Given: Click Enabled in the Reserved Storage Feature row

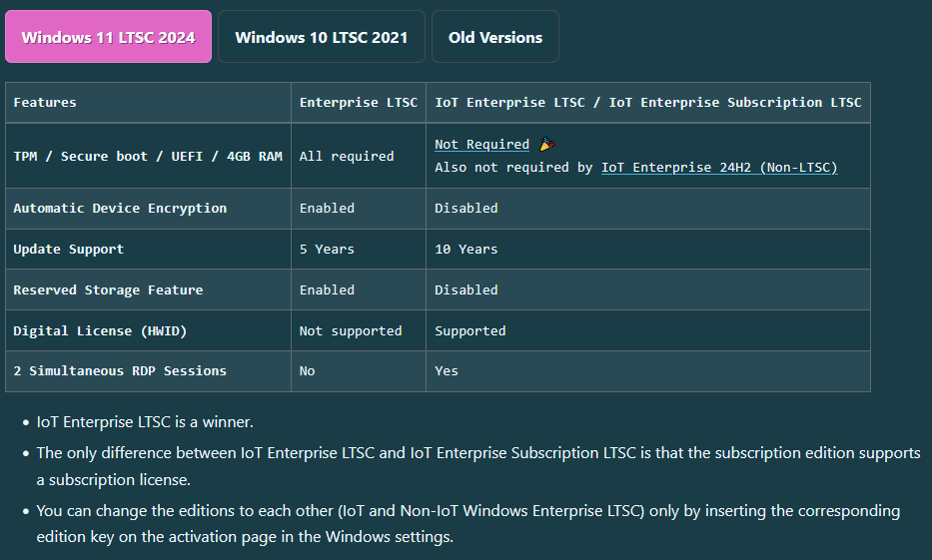Looking at the screenshot, I should 359,289.
